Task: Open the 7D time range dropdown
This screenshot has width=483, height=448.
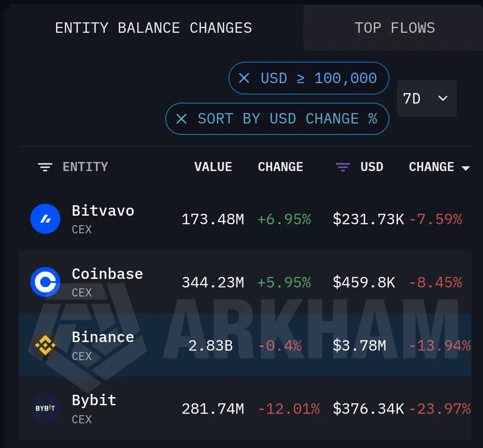Action: coord(426,98)
